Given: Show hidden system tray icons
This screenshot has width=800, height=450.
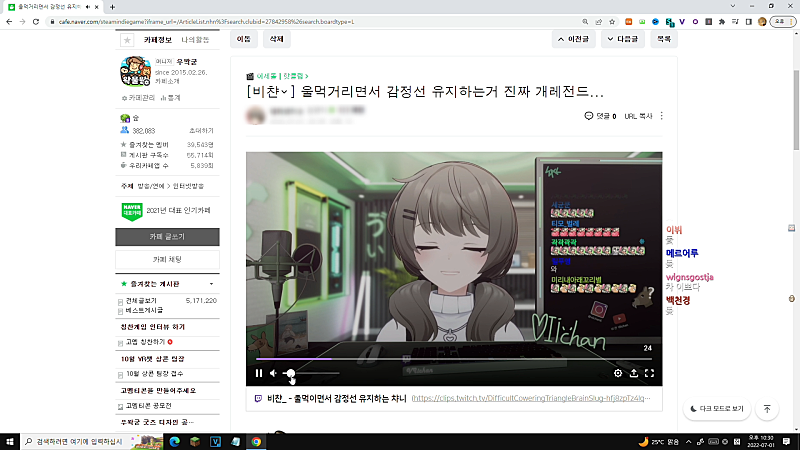Looking at the screenshot, I should click(x=688, y=441).
